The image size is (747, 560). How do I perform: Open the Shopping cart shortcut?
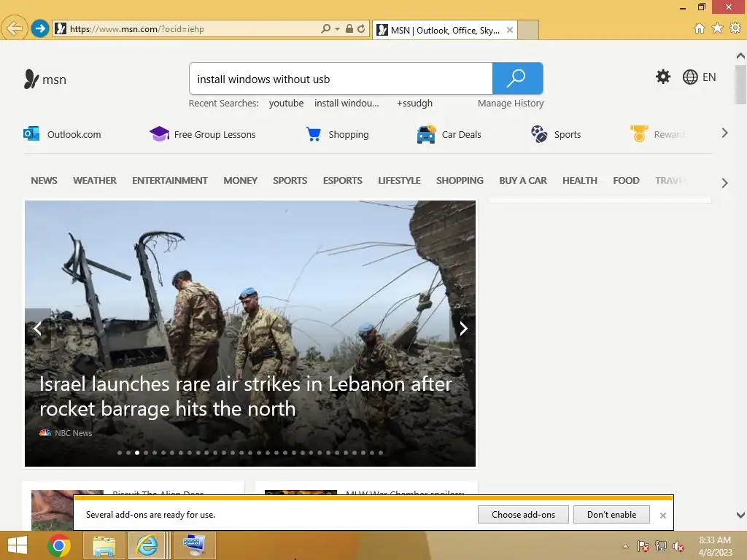(337, 134)
